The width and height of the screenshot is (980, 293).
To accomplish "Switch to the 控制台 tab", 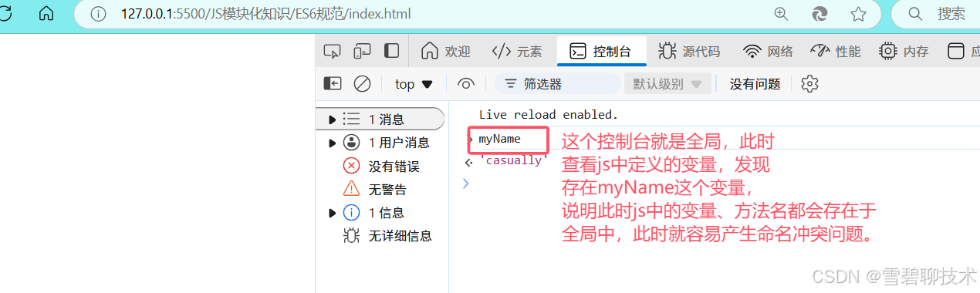I will (601, 51).
